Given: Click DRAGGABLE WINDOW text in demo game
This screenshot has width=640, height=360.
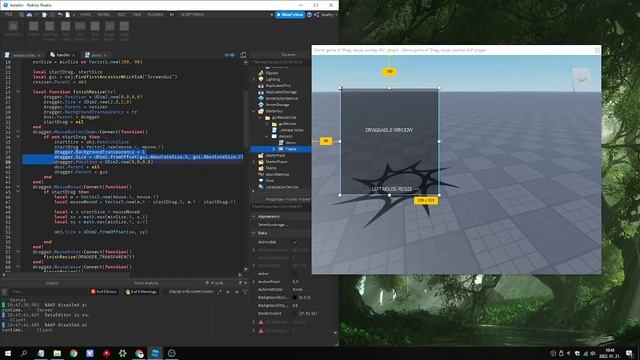Looking at the screenshot, I should [x=389, y=130].
